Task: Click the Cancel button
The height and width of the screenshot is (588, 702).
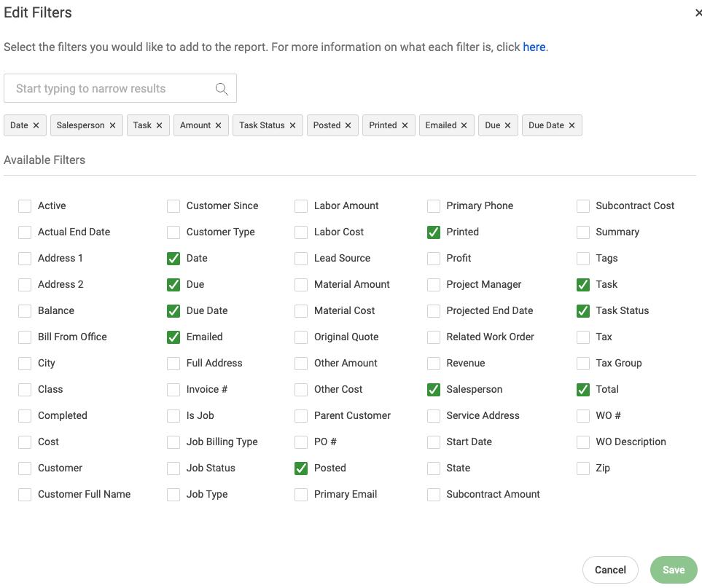Action: point(610,570)
